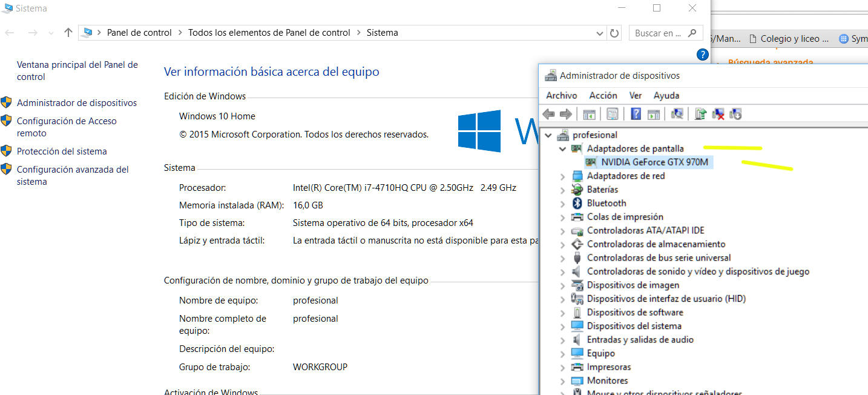
Task: Open Configuración de Acceso remoto link
Action: pyautogui.click(x=67, y=127)
